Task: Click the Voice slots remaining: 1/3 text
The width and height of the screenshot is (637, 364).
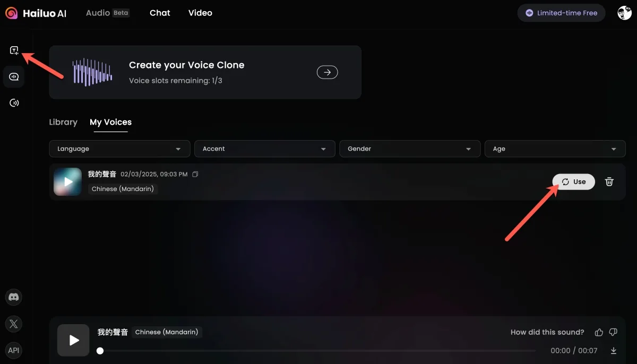Action: tap(176, 81)
